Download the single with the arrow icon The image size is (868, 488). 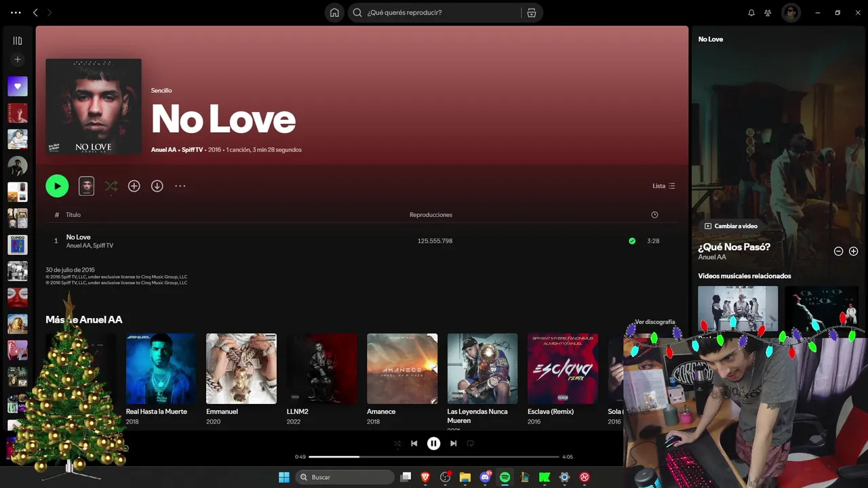[157, 186]
